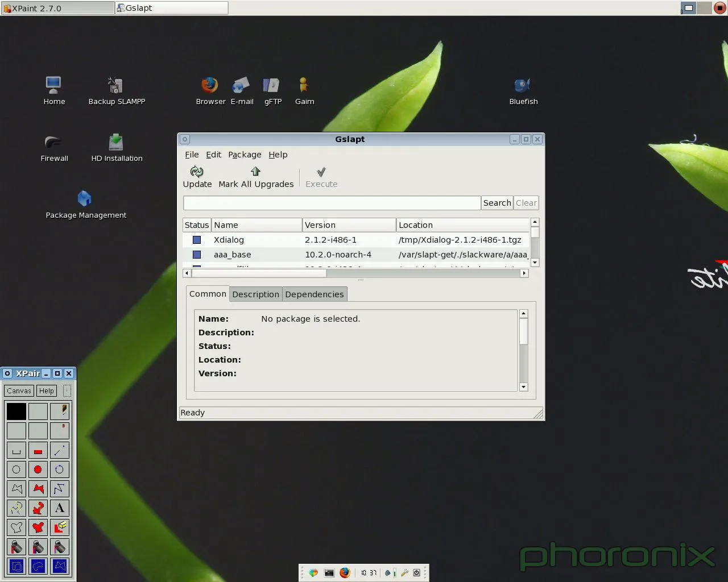Select the XPaint line tool
This screenshot has height=582, width=728.
(60, 451)
